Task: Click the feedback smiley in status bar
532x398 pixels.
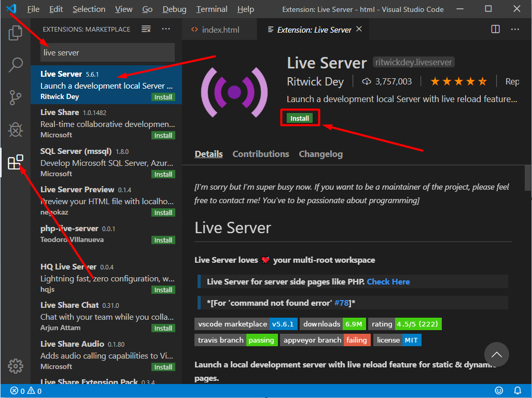Action: [x=499, y=391]
